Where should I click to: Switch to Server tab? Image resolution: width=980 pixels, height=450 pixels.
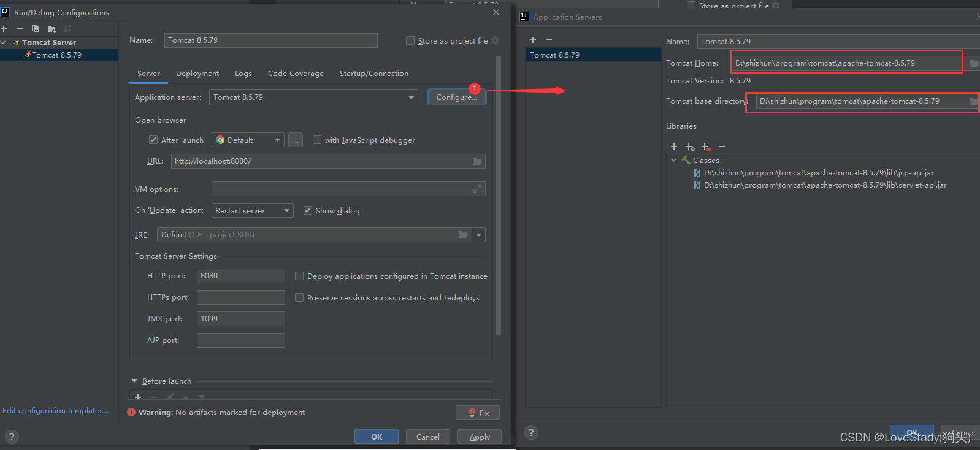click(148, 74)
